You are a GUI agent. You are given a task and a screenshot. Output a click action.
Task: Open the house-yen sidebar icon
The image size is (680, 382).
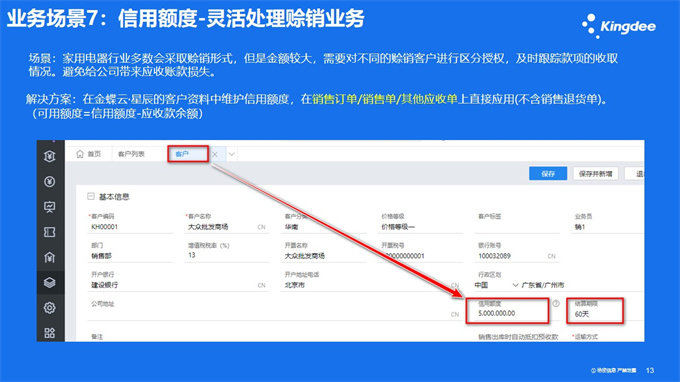[49, 258]
